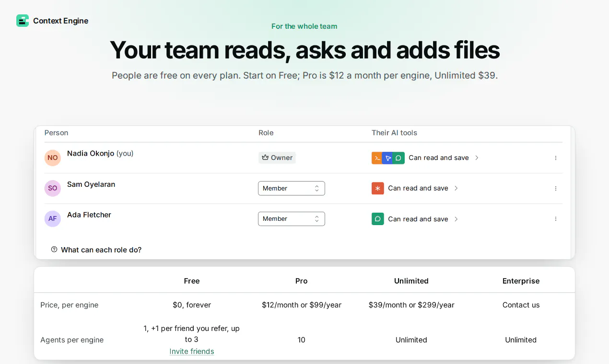The width and height of the screenshot is (609, 364).
Task: Click the Enterprise plan column header
Action: coord(521,281)
